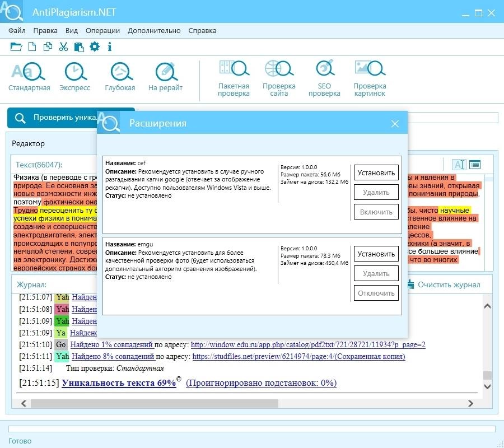Click the Найдено 1% совпадений link

[112, 345]
